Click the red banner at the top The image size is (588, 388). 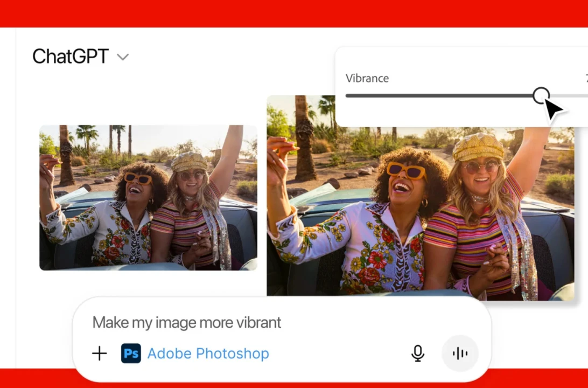pyautogui.click(x=294, y=13)
